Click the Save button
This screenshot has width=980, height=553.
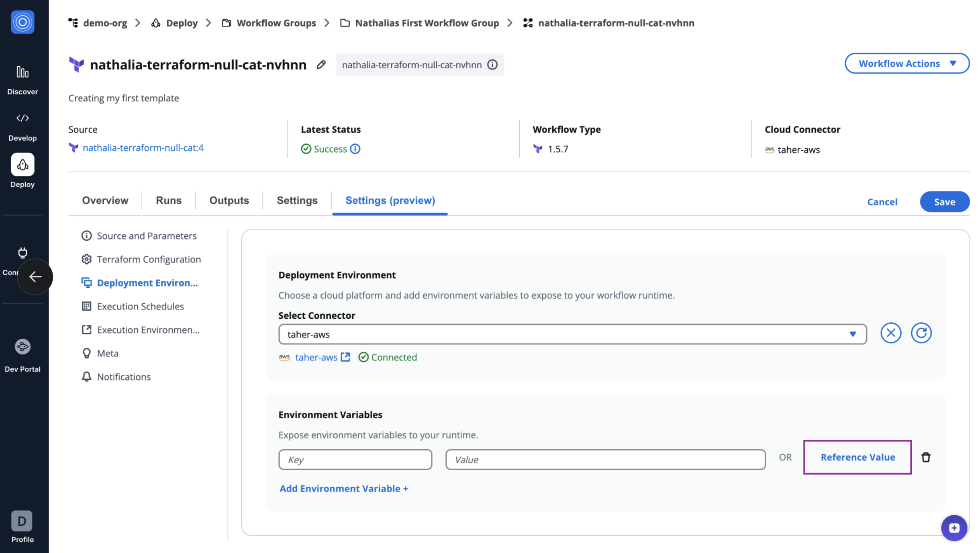click(944, 202)
